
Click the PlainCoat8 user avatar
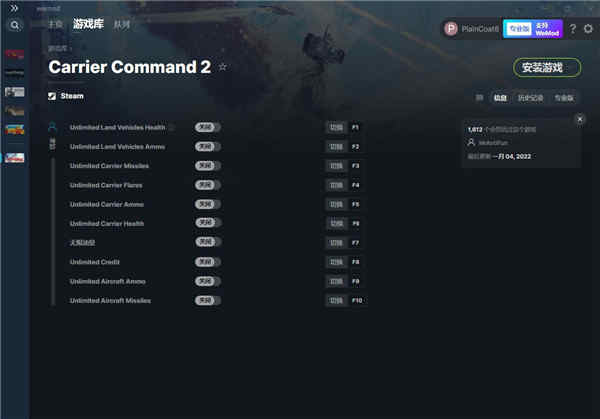coord(451,29)
